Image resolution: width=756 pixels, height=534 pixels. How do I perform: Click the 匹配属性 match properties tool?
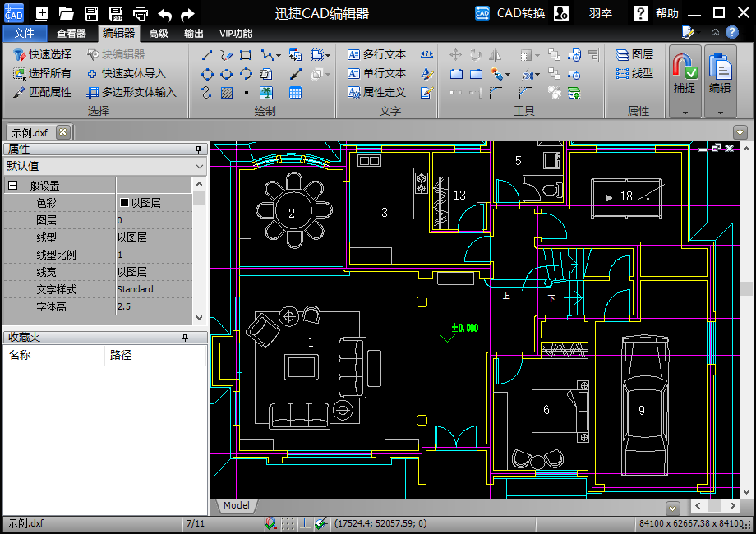tap(43, 92)
